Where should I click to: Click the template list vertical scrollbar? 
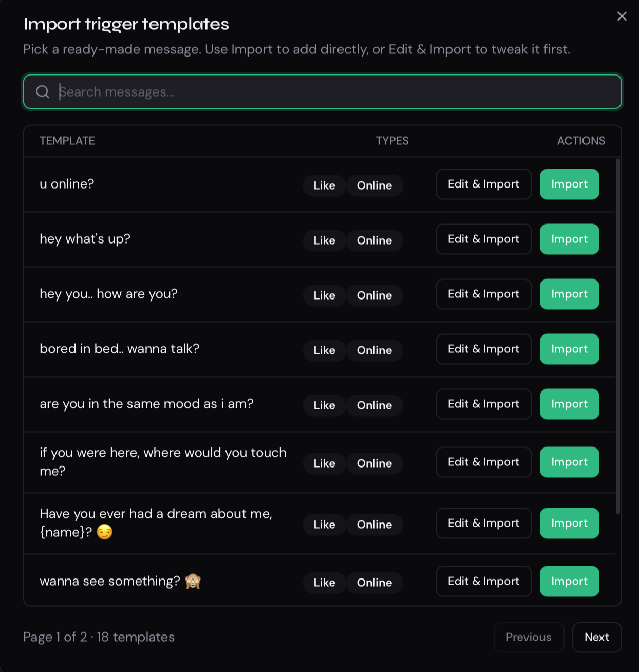pos(617,336)
